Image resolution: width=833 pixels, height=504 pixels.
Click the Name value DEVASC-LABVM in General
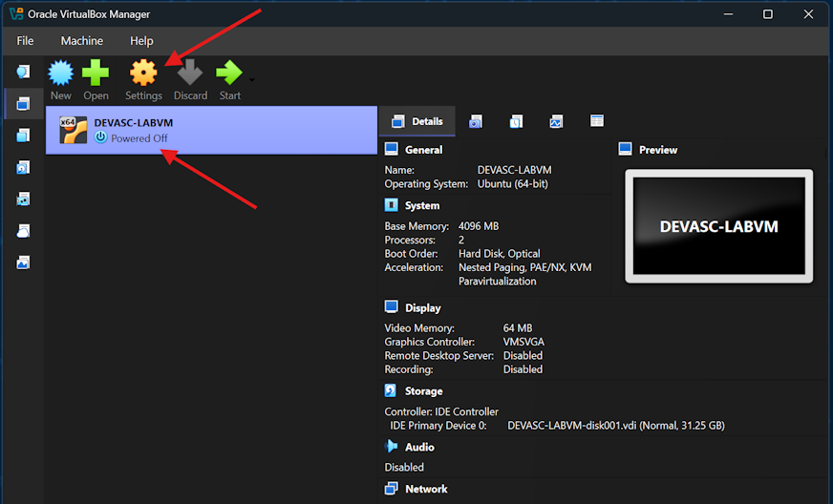[514, 170]
